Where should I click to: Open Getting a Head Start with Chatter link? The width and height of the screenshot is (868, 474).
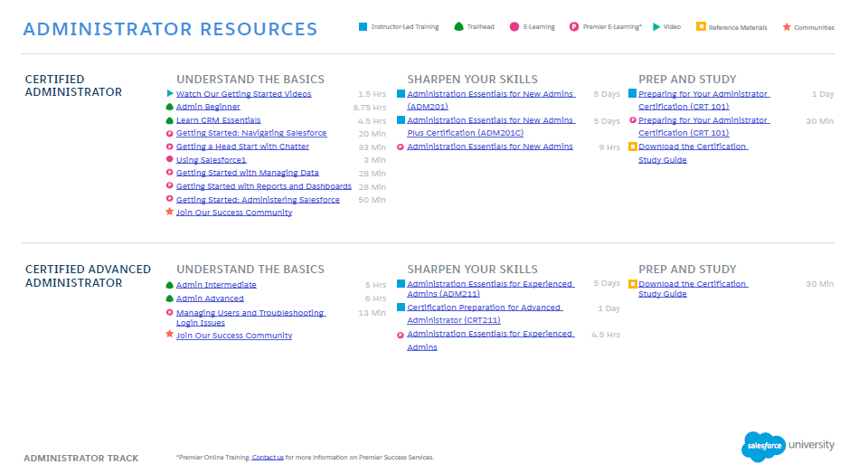[242, 147]
